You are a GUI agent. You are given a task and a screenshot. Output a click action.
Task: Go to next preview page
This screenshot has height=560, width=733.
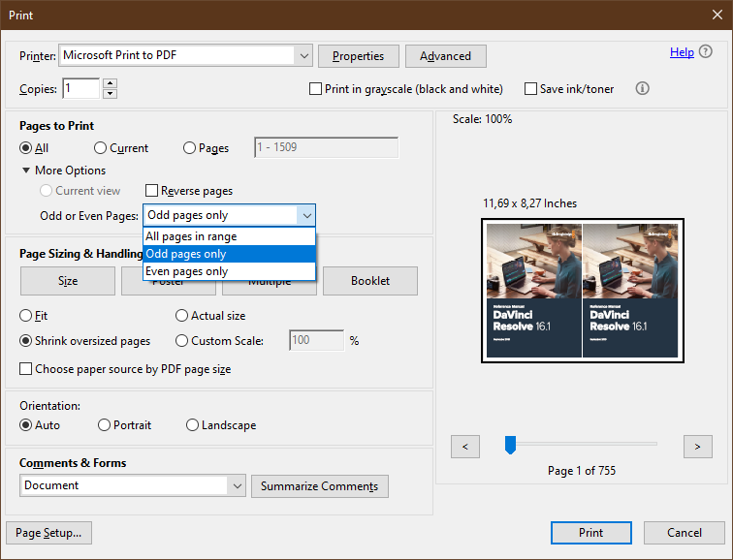coord(697,447)
